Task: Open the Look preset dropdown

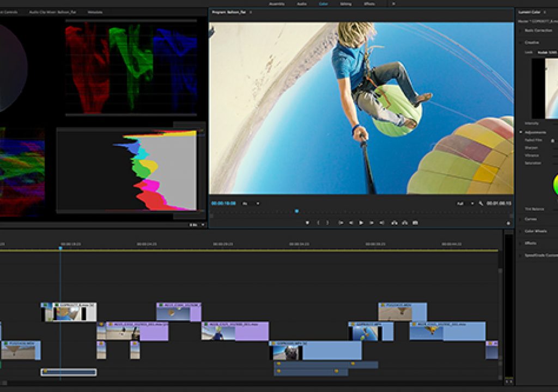Action: click(x=547, y=52)
